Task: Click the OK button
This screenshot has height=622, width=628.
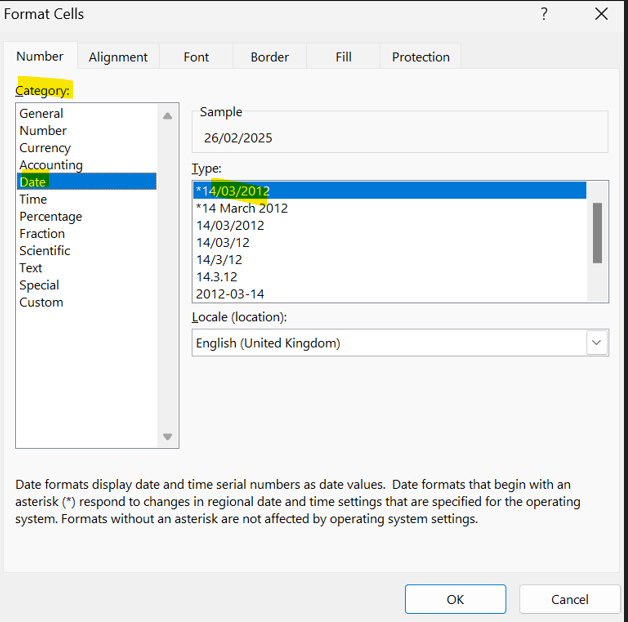Action: pos(455,599)
